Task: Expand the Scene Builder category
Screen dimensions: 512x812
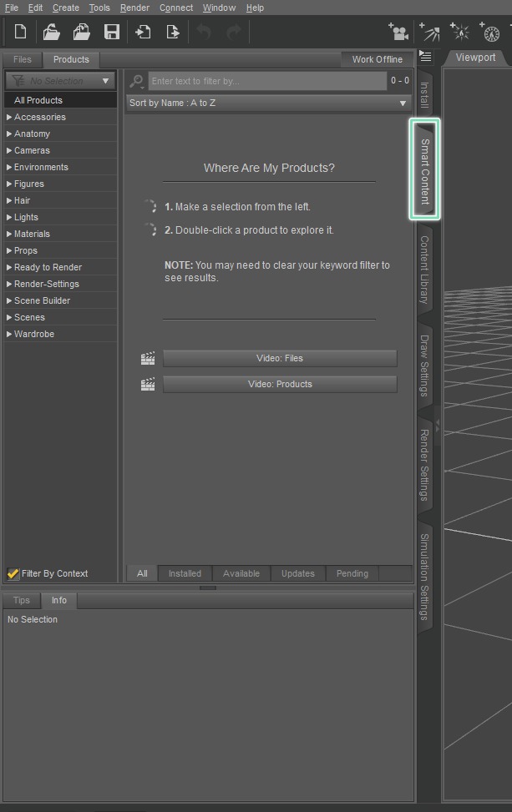Action: (x=9, y=300)
